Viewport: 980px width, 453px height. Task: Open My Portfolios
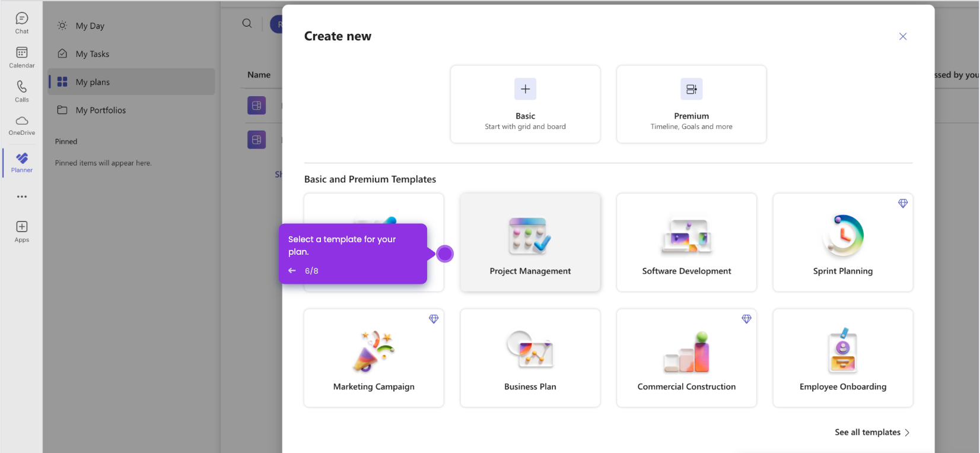pos(132,110)
